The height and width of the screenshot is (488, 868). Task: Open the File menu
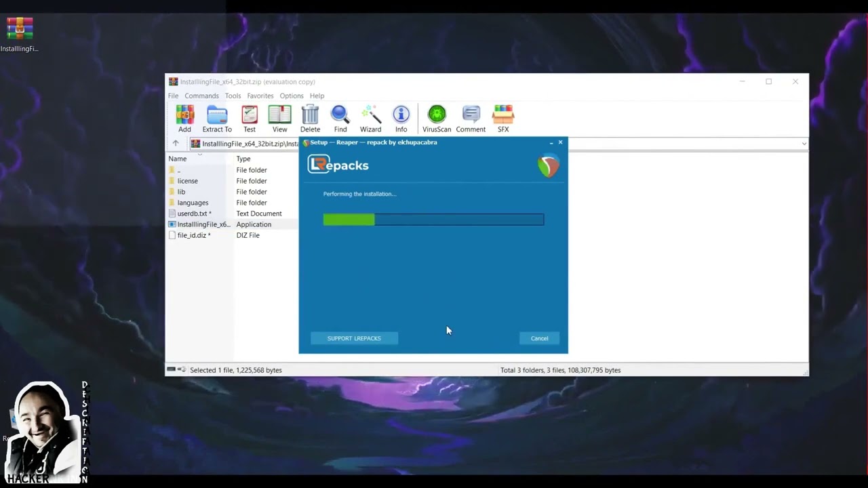pos(173,96)
